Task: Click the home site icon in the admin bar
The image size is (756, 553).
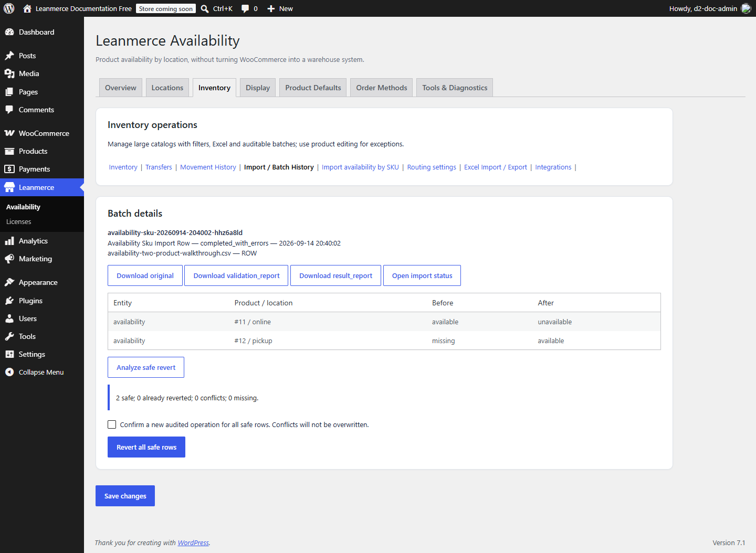Action: click(27, 8)
